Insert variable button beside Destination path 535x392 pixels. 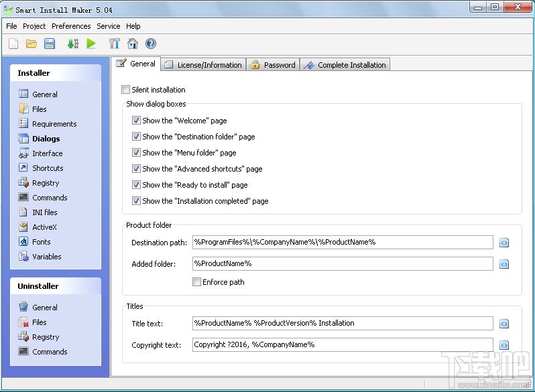[504, 243]
